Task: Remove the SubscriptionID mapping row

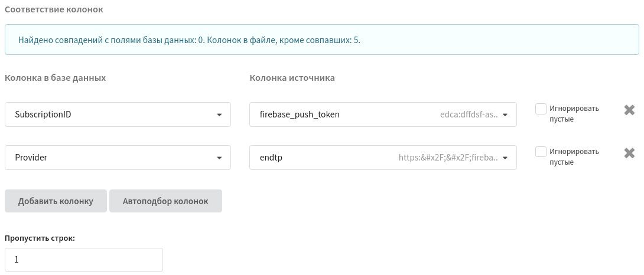Action: (629, 110)
